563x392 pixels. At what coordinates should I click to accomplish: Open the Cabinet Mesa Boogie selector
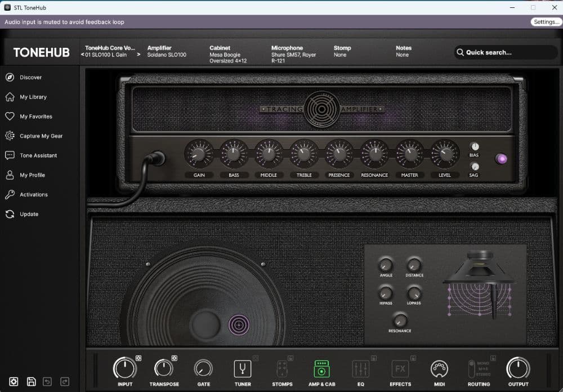tap(228, 51)
